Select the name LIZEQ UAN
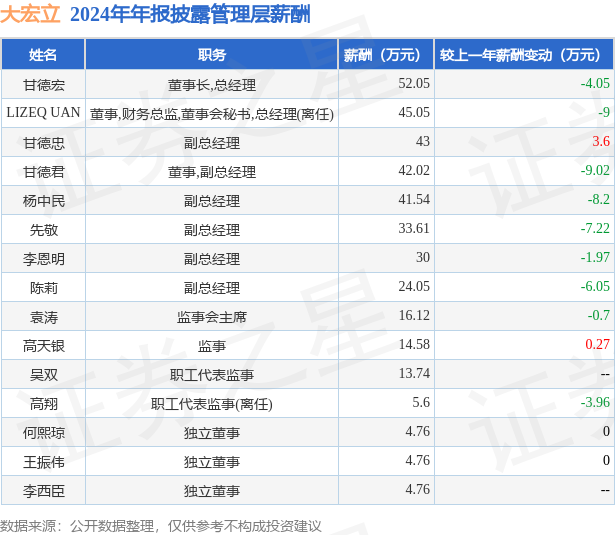Screen dimensions: 615x535 point(43,113)
